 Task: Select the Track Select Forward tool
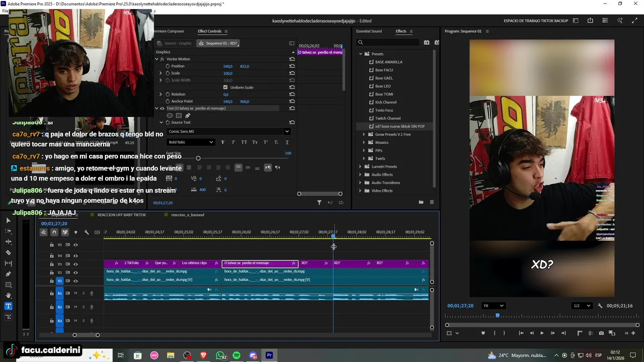pos(8,231)
